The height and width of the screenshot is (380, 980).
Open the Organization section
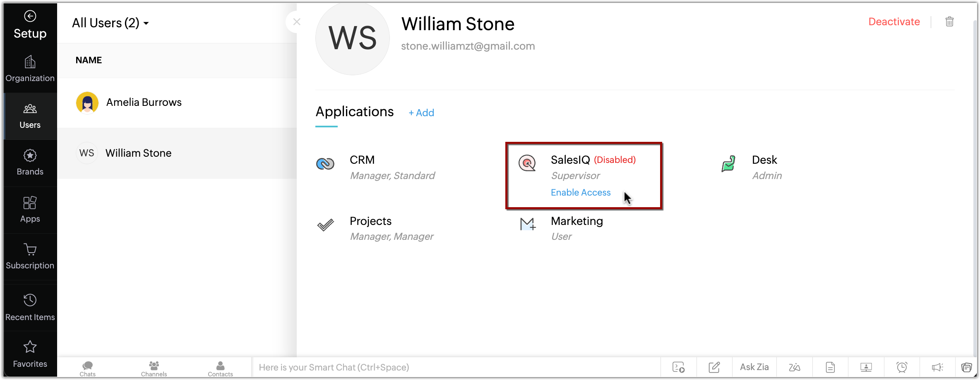point(30,69)
